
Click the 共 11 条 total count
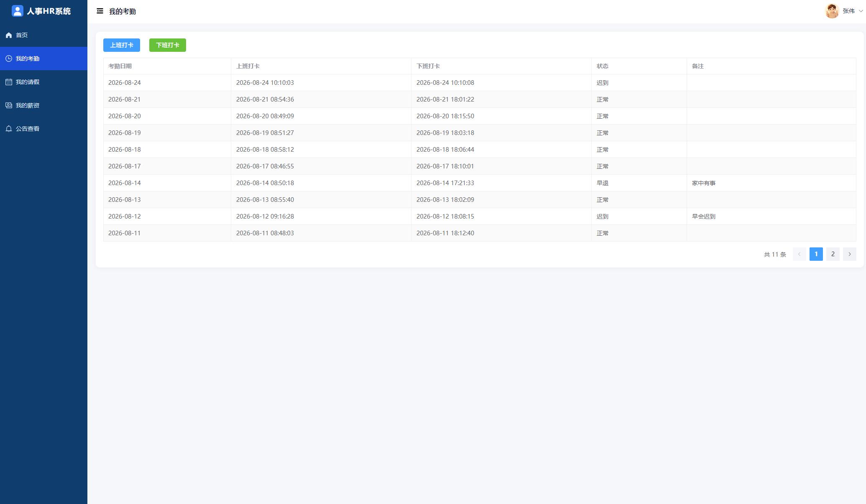pyautogui.click(x=775, y=254)
